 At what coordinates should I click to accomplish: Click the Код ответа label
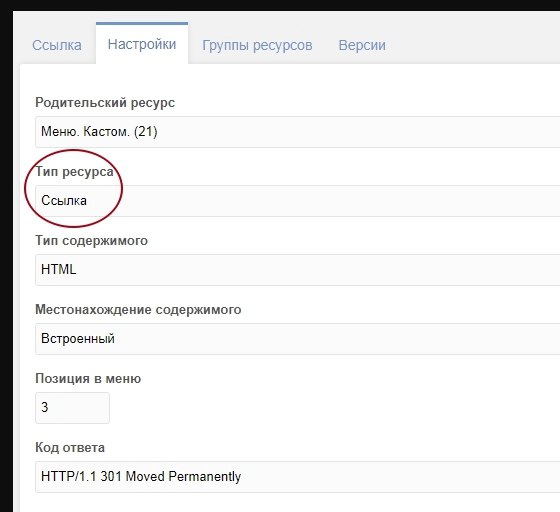coord(70,447)
